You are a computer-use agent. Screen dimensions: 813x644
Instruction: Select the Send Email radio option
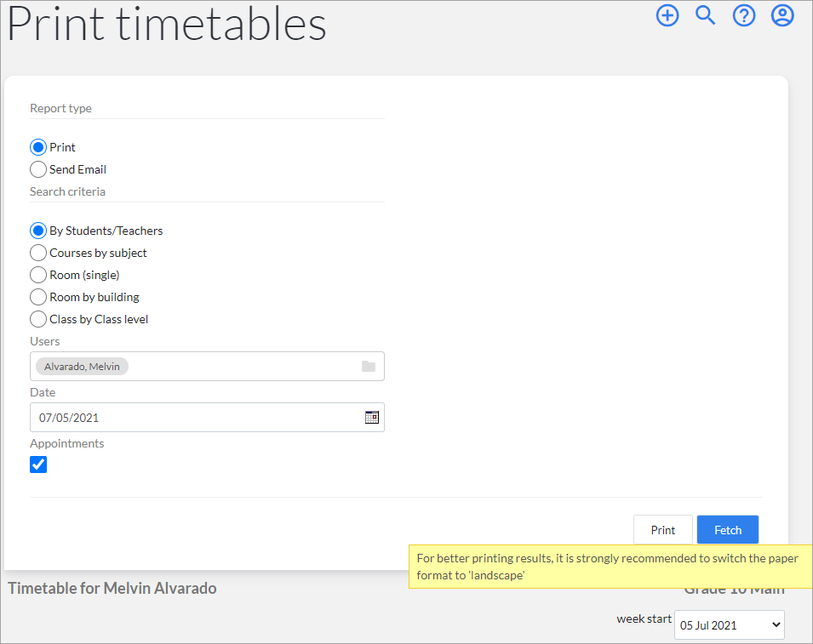pos(38,169)
